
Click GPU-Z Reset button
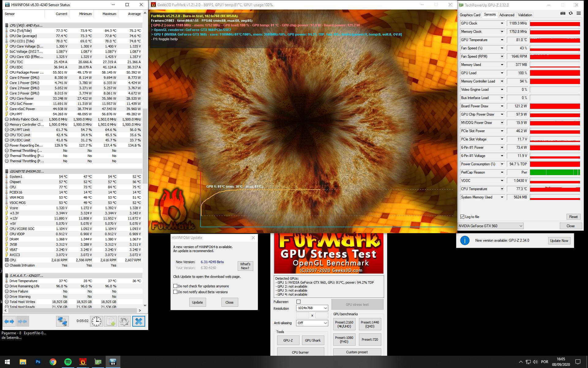(x=573, y=217)
